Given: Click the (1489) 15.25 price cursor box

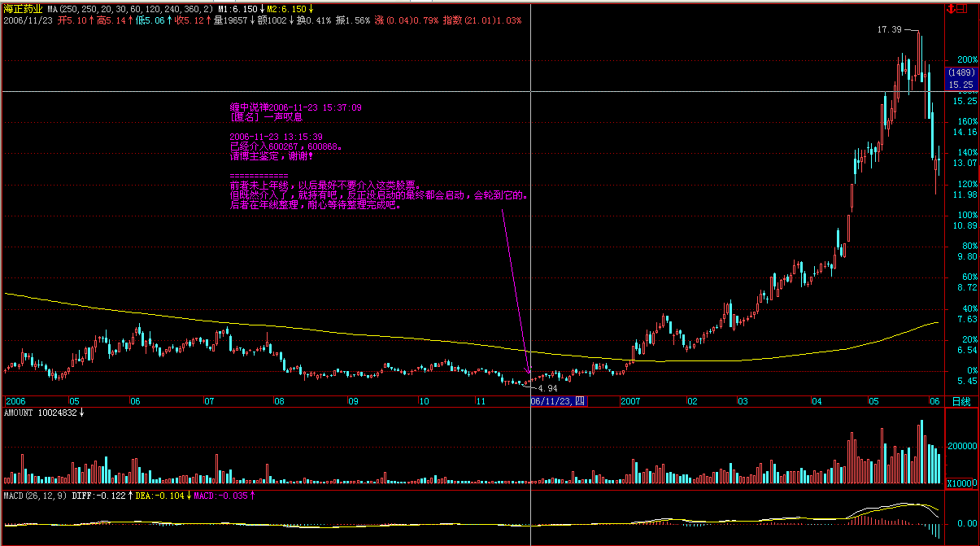Looking at the screenshot, I should 961,78.
